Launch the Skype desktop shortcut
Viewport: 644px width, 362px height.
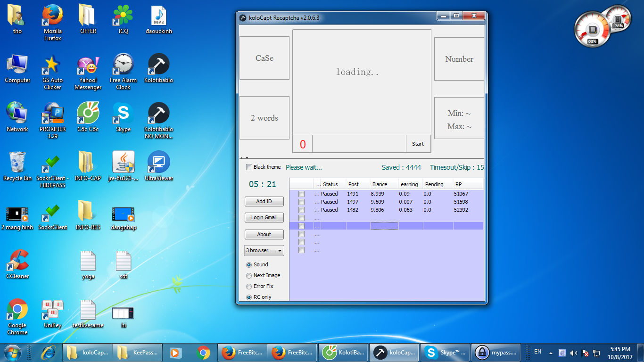(123, 117)
